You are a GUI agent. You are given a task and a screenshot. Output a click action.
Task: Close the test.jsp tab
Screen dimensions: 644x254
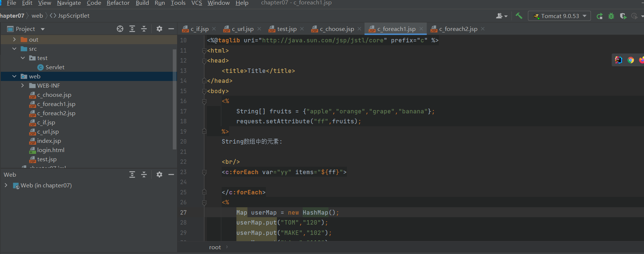click(x=302, y=29)
